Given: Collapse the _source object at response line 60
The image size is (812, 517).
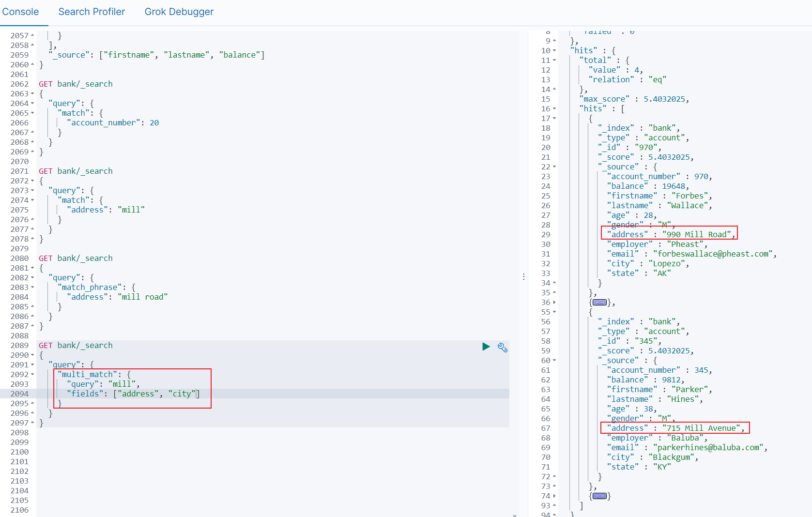Looking at the screenshot, I should [x=554, y=361].
